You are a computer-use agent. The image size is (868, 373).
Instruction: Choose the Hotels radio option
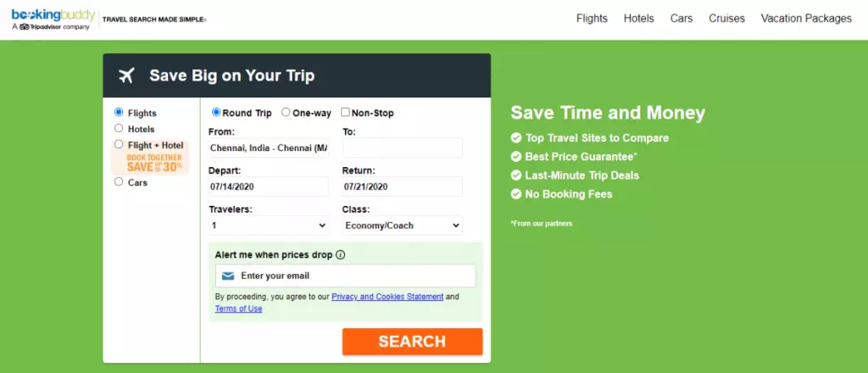(x=119, y=129)
